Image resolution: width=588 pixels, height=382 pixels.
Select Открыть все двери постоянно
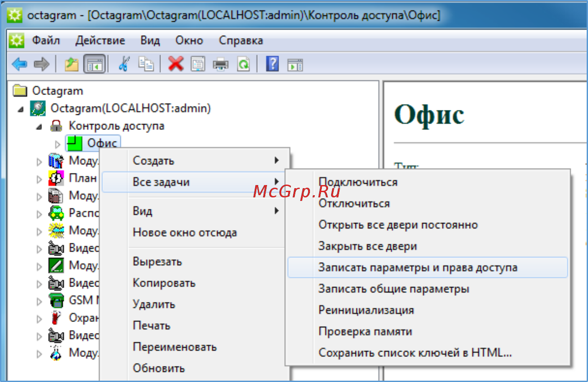click(x=428, y=225)
